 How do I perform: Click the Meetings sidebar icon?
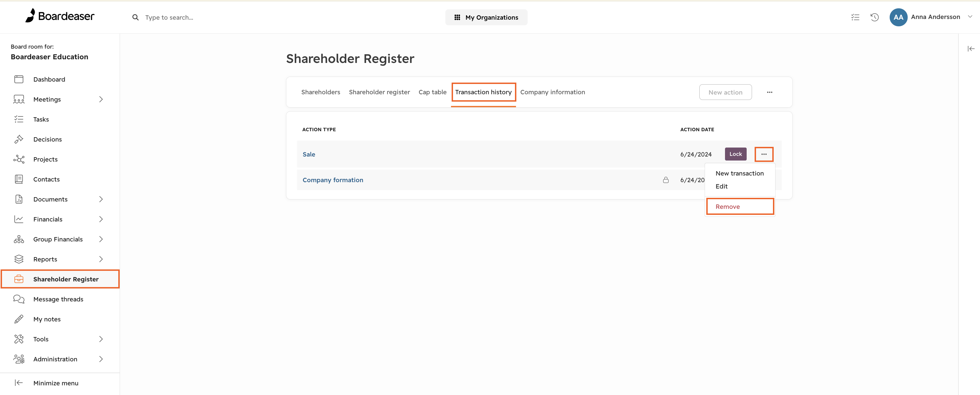tap(19, 99)
